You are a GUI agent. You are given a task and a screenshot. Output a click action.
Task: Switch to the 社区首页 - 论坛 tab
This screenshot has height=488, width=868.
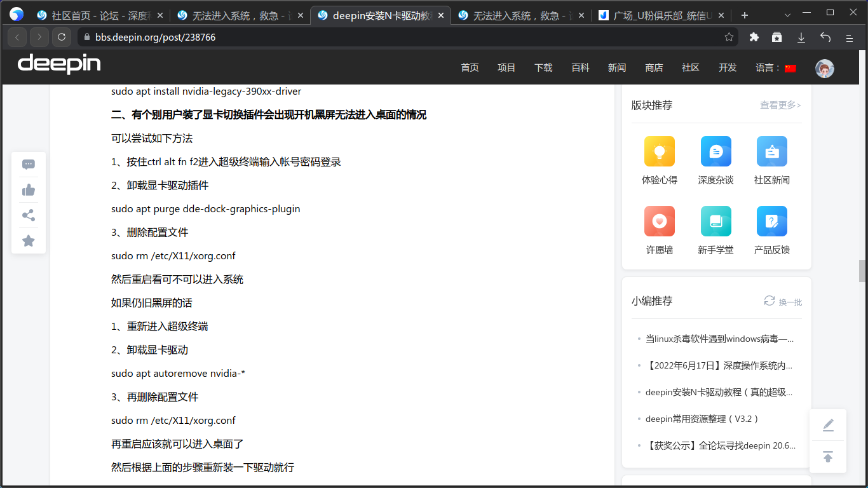(99, 15)
